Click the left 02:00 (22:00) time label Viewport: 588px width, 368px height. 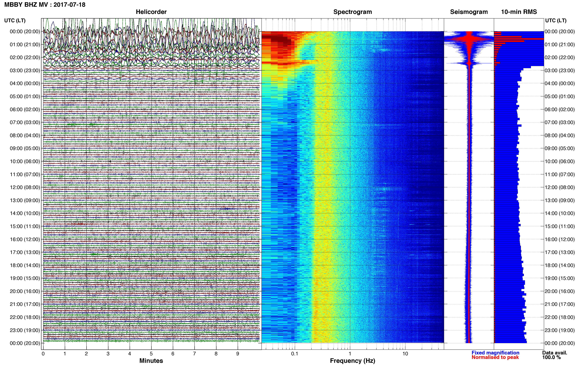[x=25, y=57]
